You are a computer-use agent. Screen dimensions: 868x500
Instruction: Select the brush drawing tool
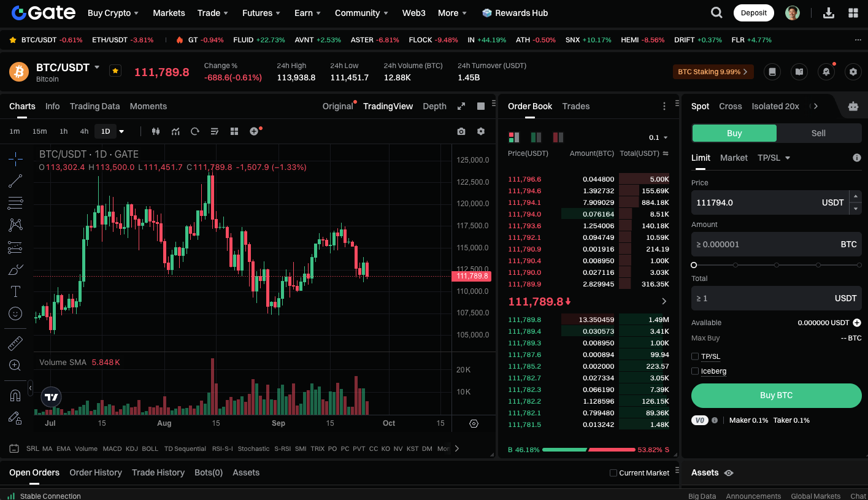point(15,269)
